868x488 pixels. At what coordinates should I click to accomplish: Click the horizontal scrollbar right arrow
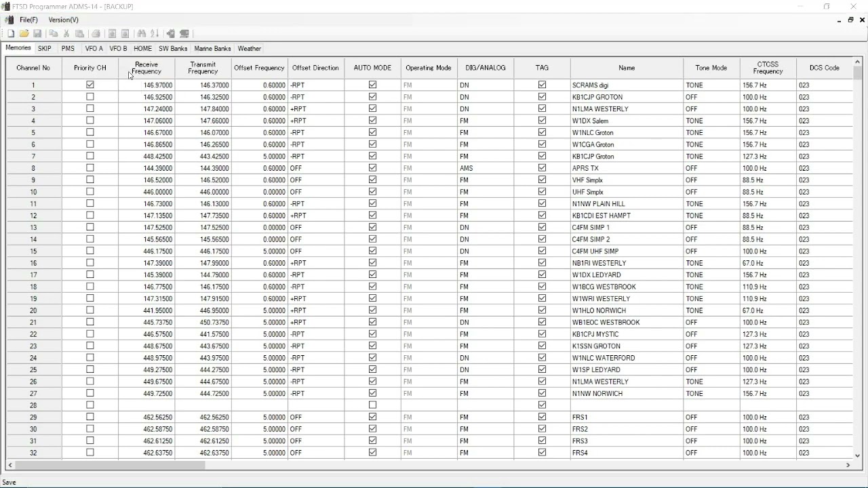(x=848, y=465)
